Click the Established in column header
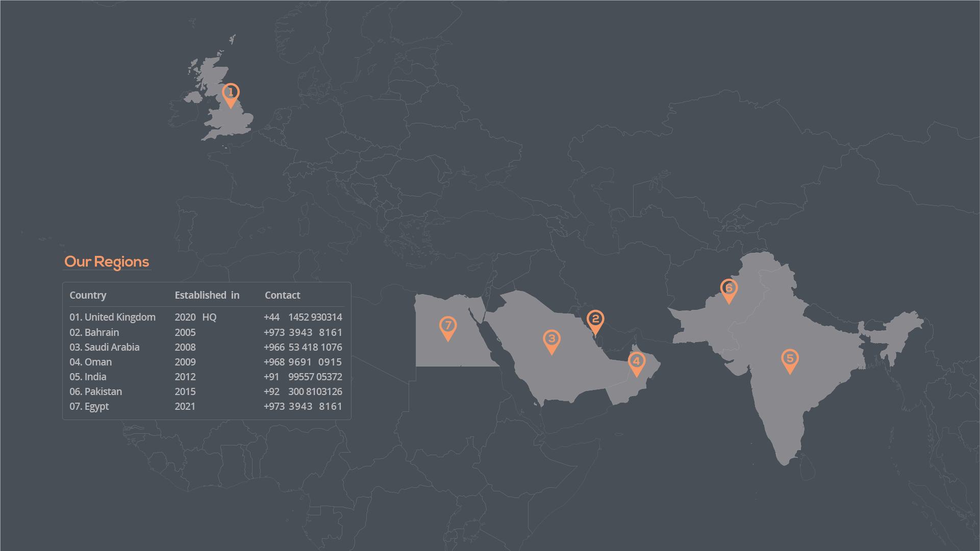The width and height of the screenshot is (980, 551). point(207,295)
